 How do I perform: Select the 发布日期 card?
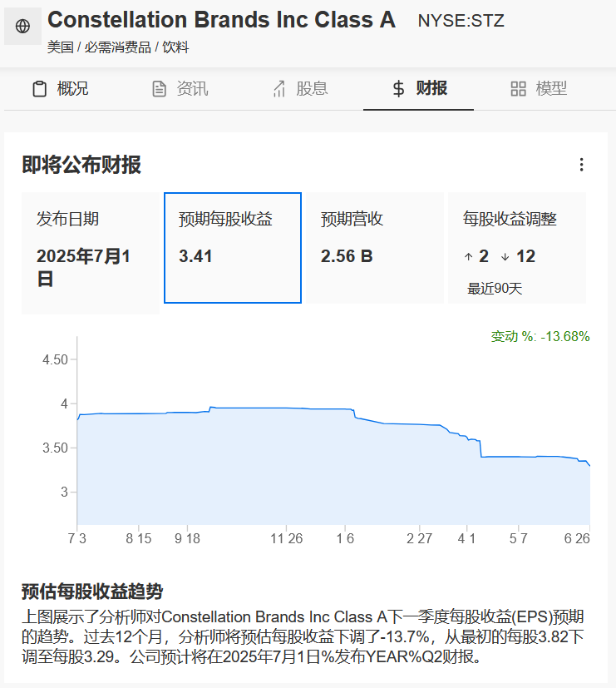[91, 253]
